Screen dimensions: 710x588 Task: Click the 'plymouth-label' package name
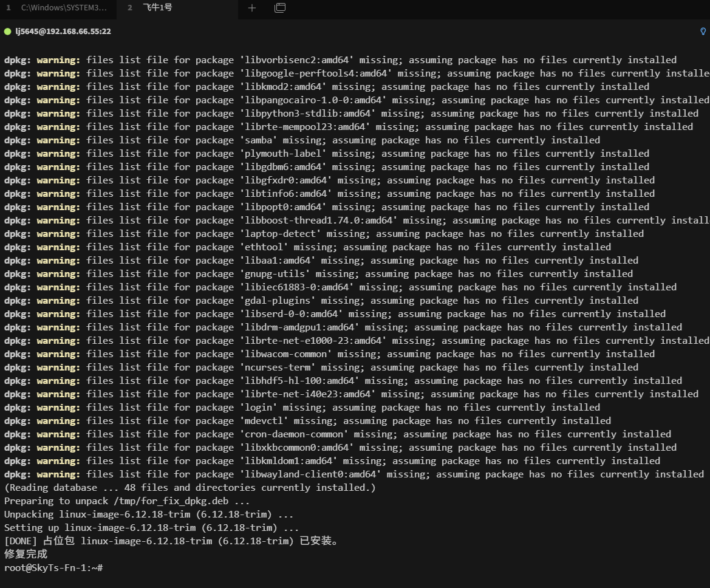point(283,154)
